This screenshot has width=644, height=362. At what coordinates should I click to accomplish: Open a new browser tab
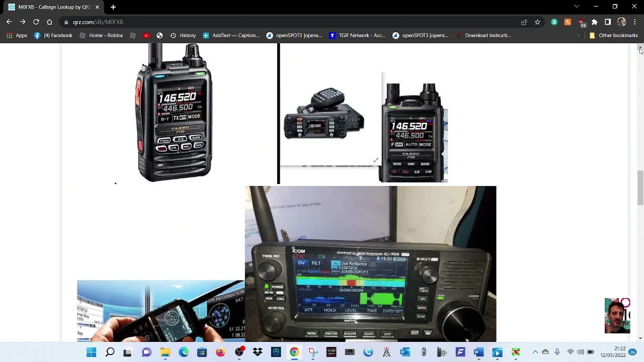click(113, 7)
